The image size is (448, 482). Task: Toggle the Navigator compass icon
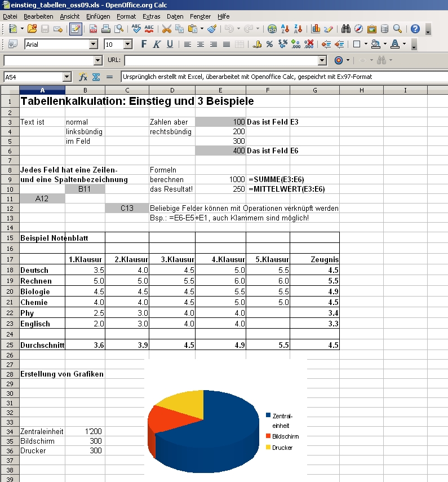pyautogui.click(x=358, y=29)
